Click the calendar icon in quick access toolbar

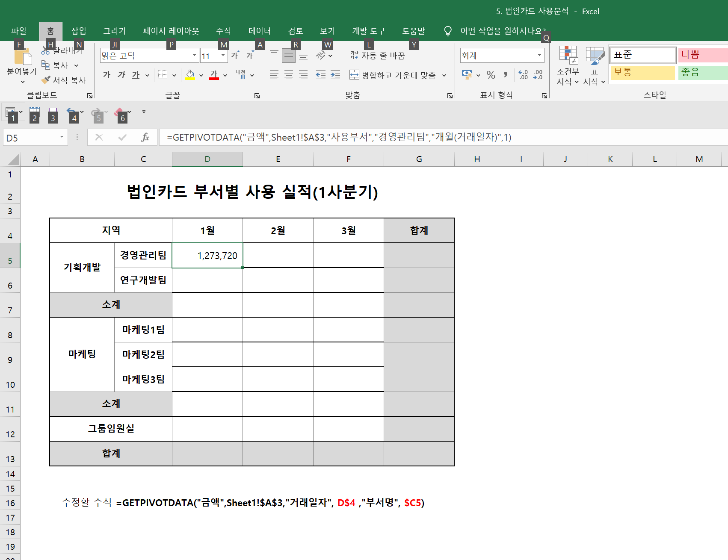[35, 112]
